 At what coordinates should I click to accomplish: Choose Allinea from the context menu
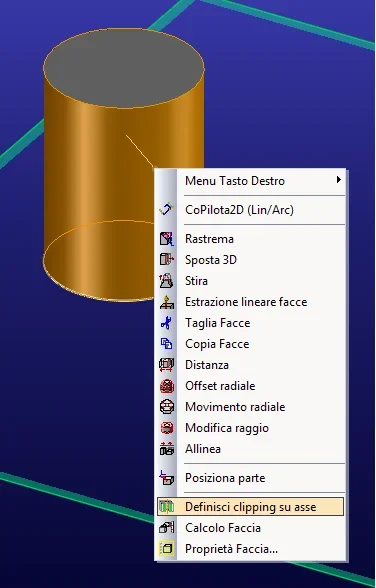(x=250, y=449)
